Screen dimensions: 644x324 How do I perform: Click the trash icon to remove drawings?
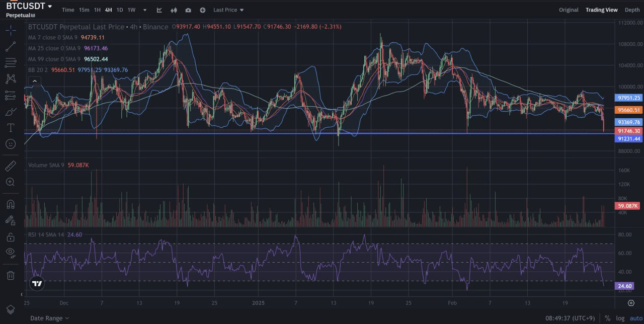[x=11, y=275]
